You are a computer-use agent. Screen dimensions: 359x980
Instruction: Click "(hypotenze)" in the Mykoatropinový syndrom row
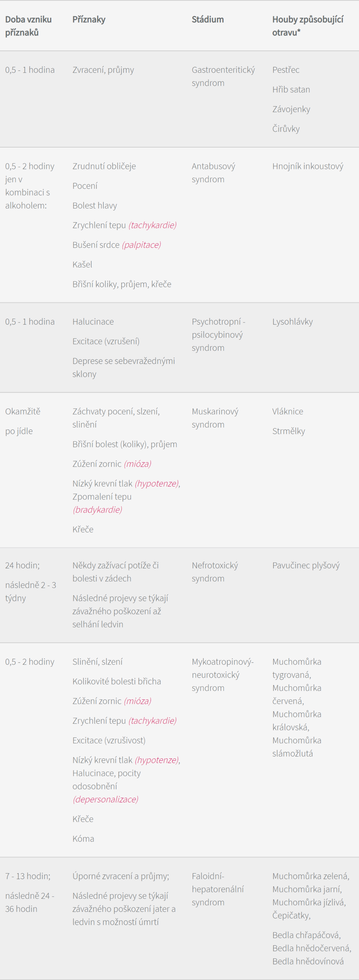[x=157, y=760]
